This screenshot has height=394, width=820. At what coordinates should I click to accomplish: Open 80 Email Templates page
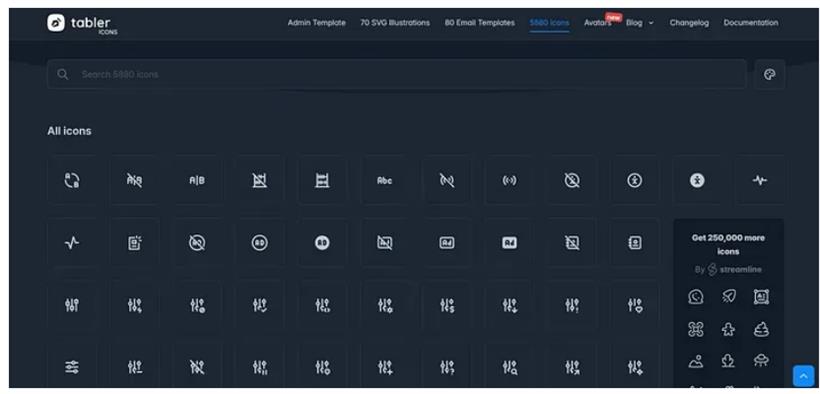pos(480,22)
